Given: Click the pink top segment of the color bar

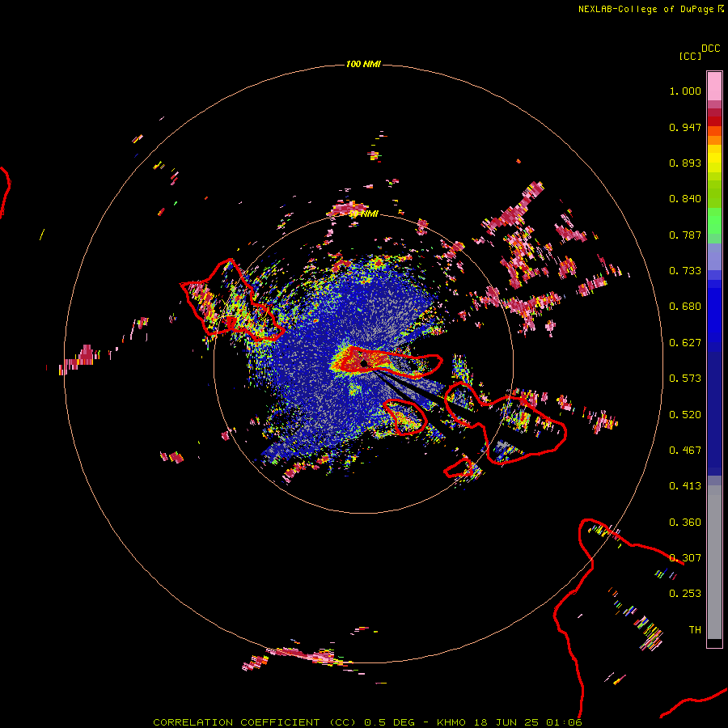Looking at the screenshot, I should tap(714, 86).
